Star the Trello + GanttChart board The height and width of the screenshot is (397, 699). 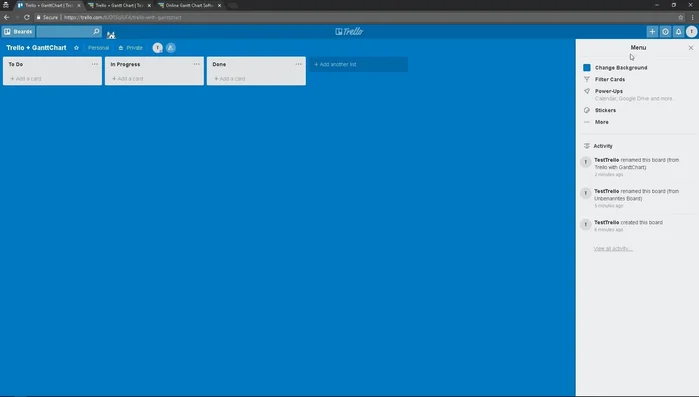pyautogui.click(x=76, y=48)
